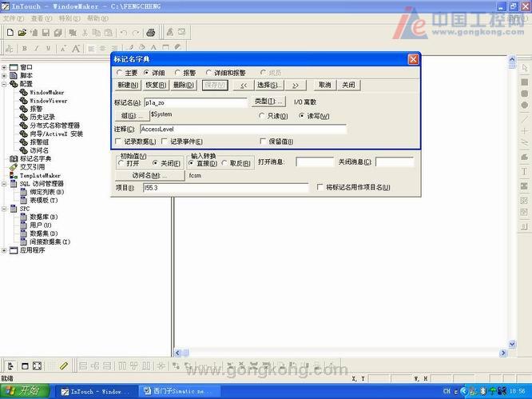Click the 删除 button
The image size is (532, 399).
click(184, 85)
